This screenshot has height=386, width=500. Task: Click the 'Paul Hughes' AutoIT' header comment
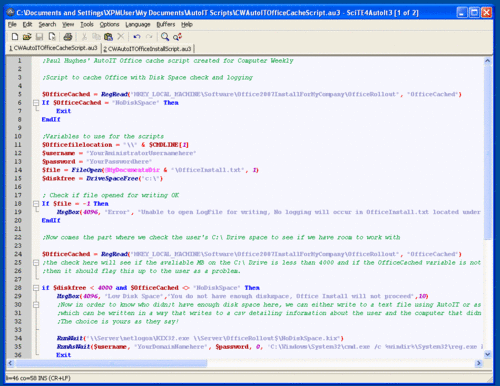168,61
